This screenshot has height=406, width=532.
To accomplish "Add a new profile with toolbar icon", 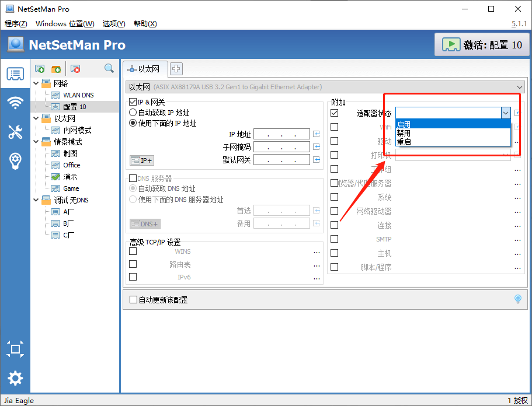I will tap(40, 69).
